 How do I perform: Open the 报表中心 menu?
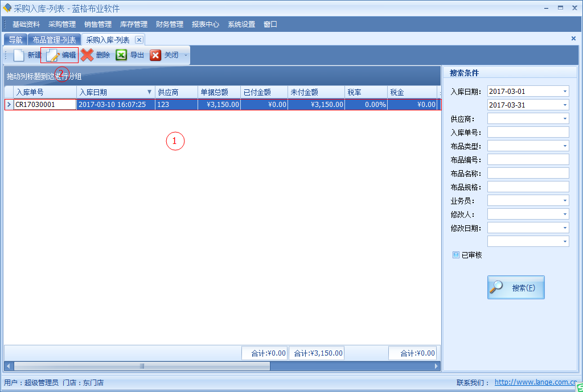206,24
